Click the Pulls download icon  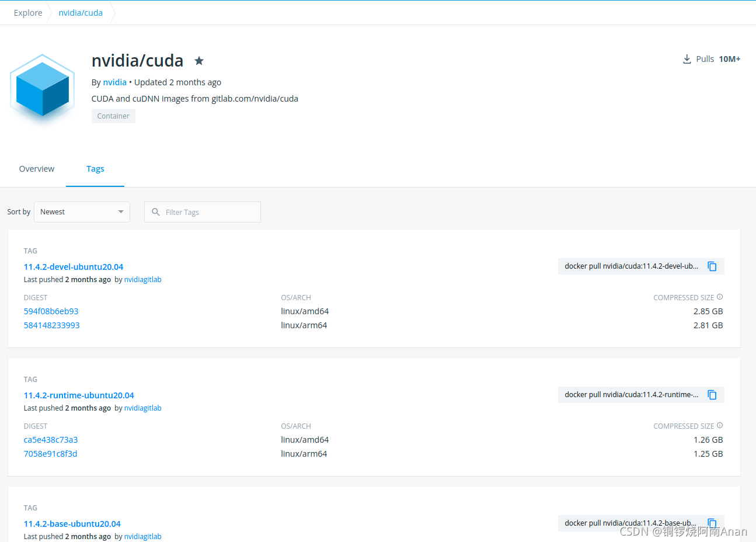(687, 58)
